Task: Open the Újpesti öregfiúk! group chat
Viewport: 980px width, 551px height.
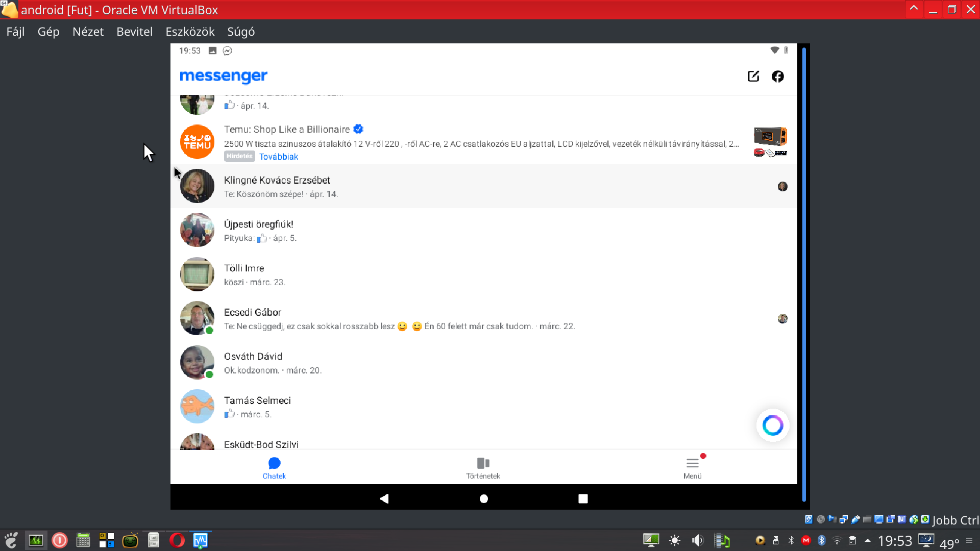Action: click(483, 230)
